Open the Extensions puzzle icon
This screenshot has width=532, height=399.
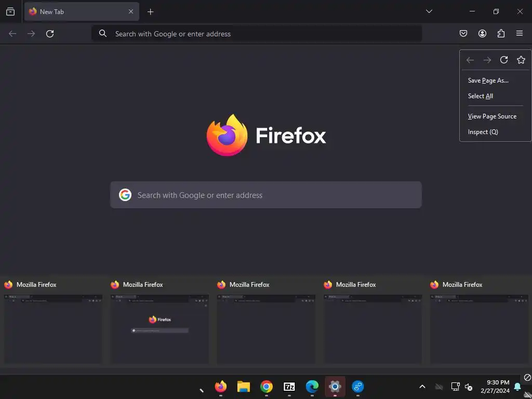pos(501,33)
